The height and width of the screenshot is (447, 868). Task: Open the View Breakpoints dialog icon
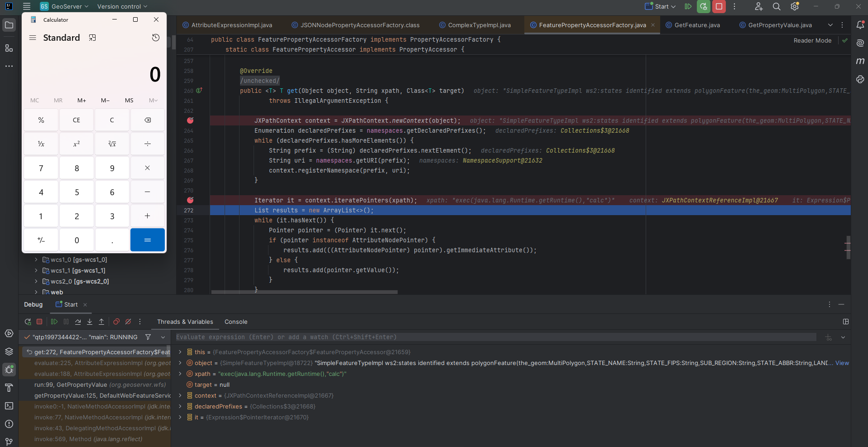[x=116, y=322]
